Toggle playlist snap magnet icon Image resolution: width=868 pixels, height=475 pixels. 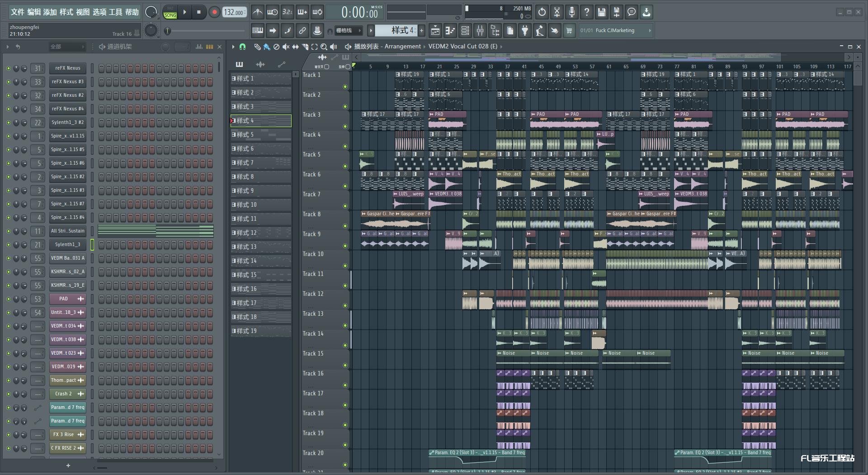tap(242, 47)
